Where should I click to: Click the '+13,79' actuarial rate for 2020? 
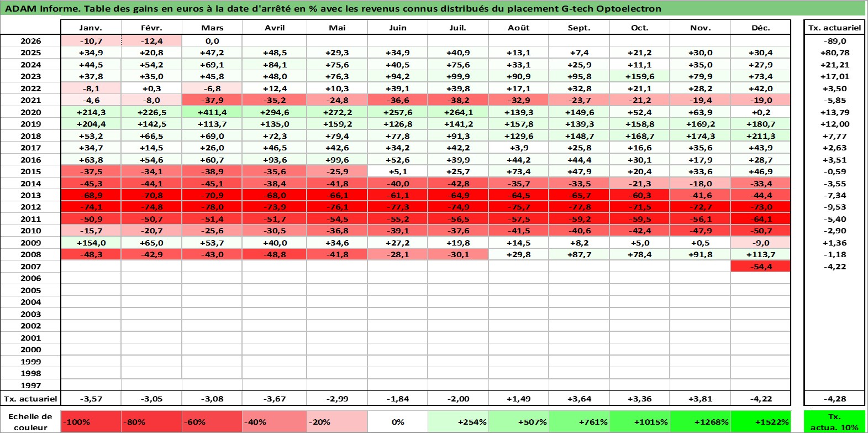click(x=834, y=112)
